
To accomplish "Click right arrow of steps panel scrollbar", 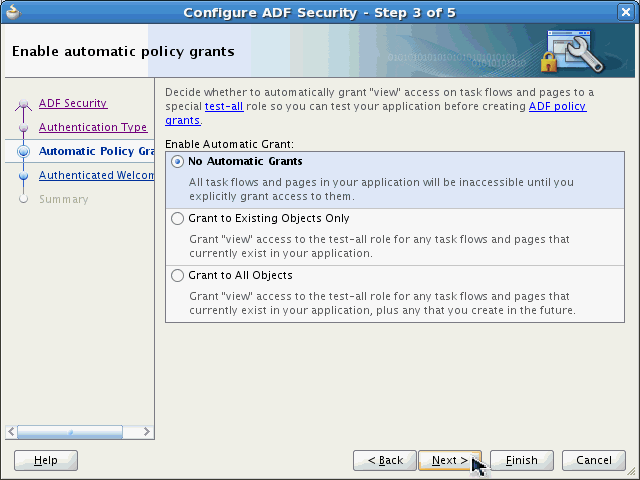I will (147, 432).
